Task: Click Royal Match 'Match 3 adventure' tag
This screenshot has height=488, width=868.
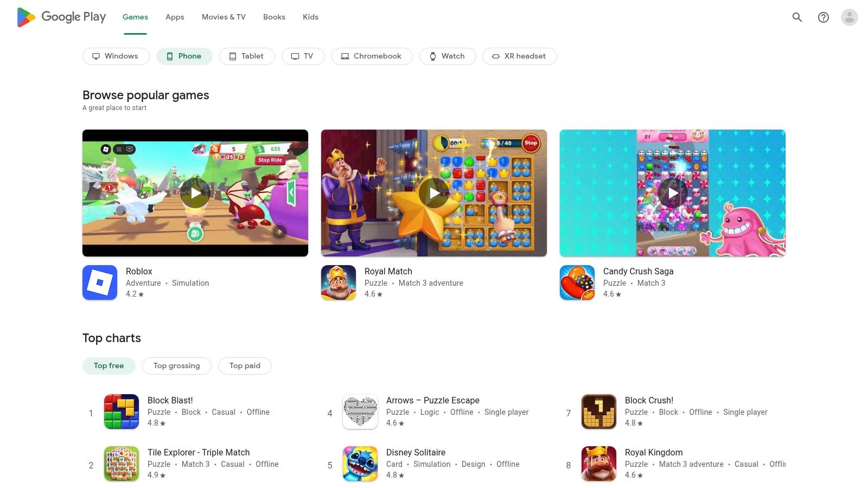Action: (x=431, y=283)
